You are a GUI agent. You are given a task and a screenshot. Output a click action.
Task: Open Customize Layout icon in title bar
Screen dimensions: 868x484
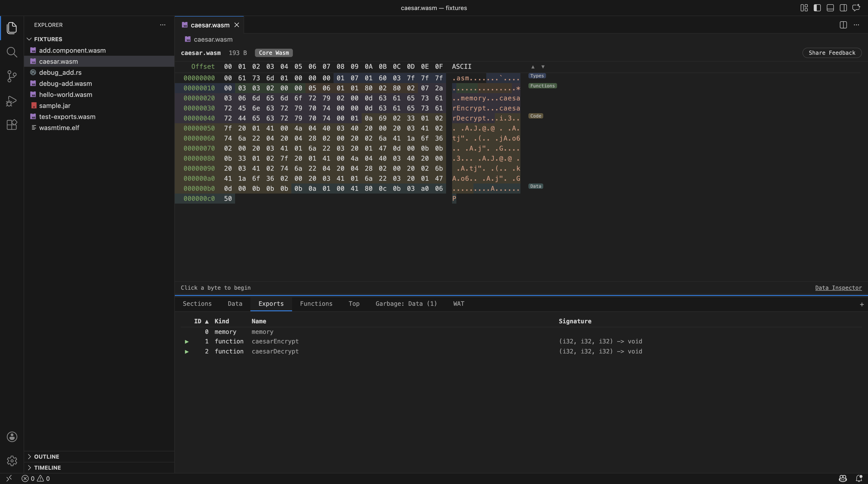[804, 8]
